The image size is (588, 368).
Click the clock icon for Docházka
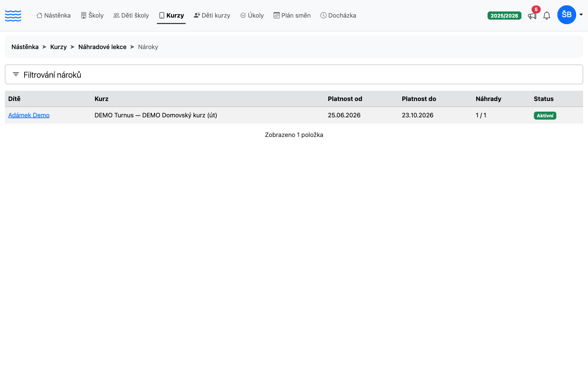[x=323, y=16]
